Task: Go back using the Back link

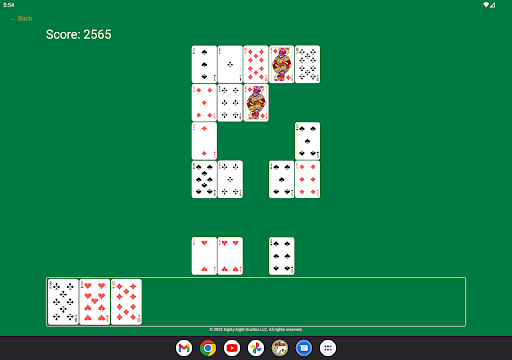Action: (x=22, y=18)
